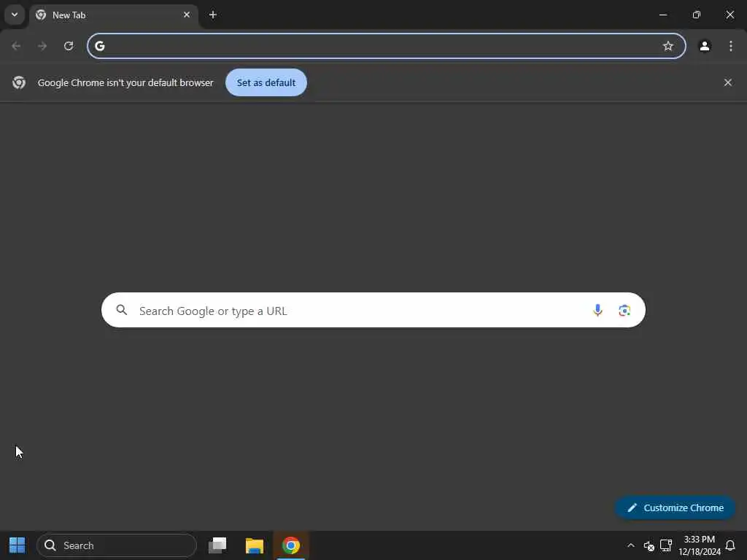Open the network tray icon
Screen dimensions: 747x560
point(666,545)
